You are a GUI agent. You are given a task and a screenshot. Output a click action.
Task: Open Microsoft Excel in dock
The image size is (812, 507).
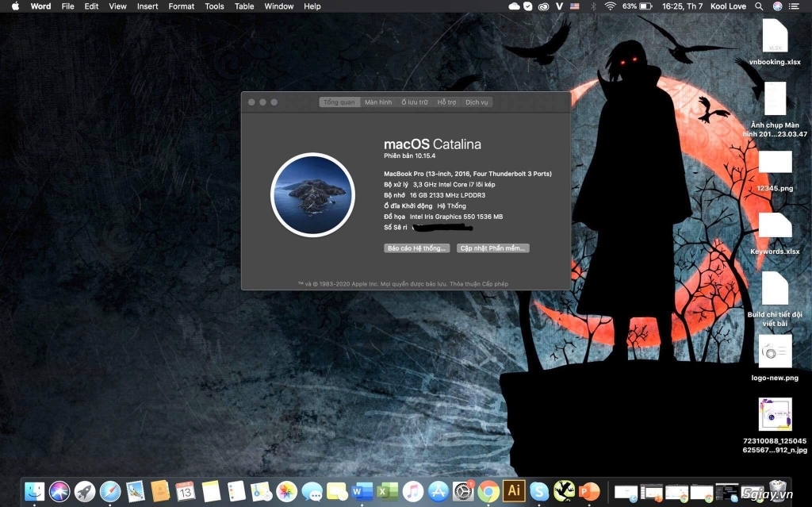[x=387, y=491]
